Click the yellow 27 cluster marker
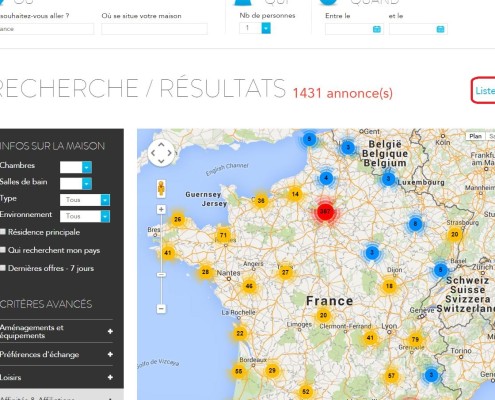 pos(285,272)
